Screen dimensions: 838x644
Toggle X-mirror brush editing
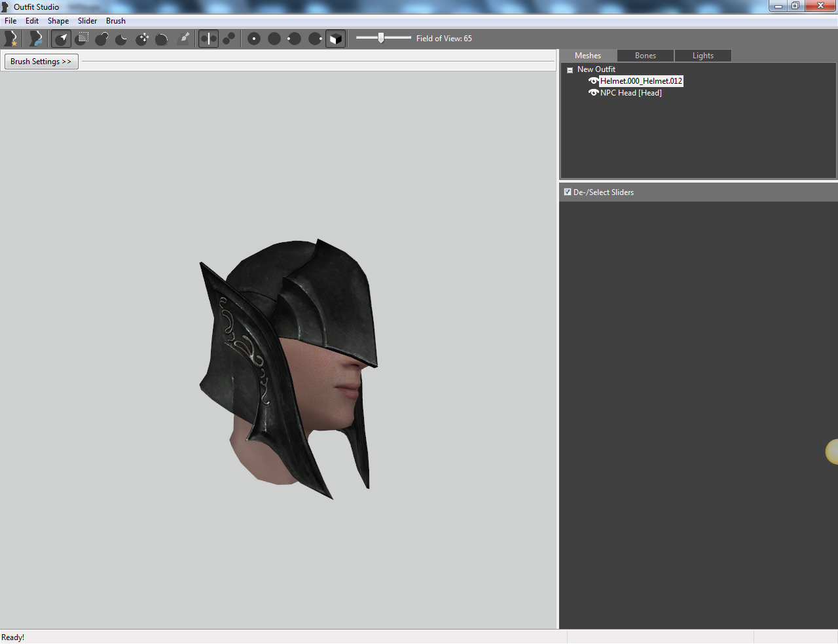coord(208,39)
